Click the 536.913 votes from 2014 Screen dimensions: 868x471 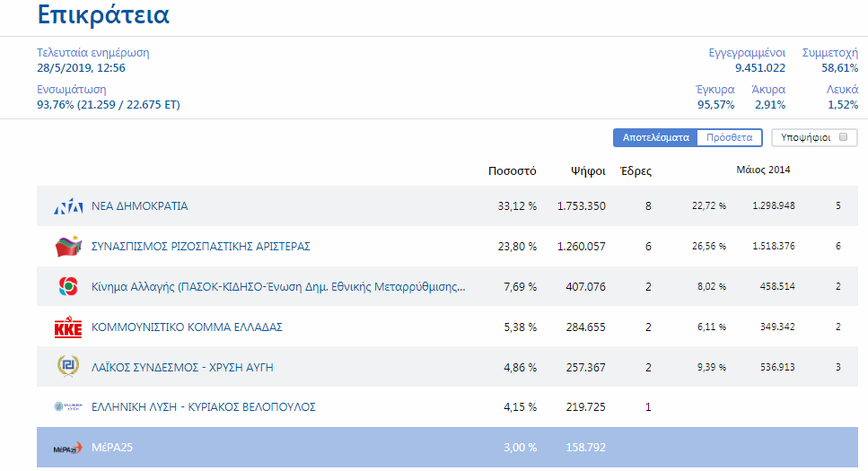click(x=777, y=368)
